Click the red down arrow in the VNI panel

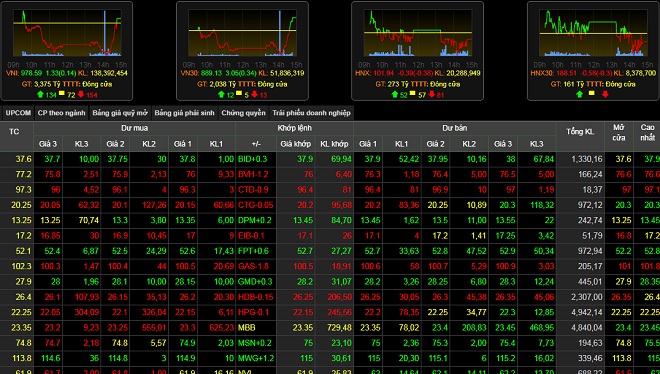(81, 94)
